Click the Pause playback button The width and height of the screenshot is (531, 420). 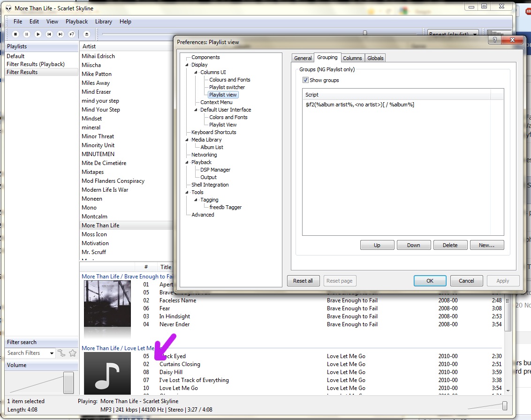(x=26, y=34)
